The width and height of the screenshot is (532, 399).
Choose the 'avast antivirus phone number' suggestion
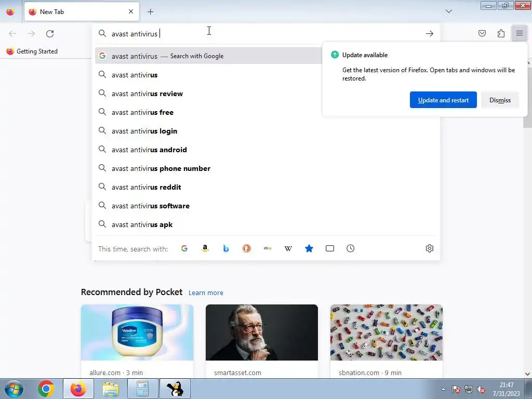(265, 168)
